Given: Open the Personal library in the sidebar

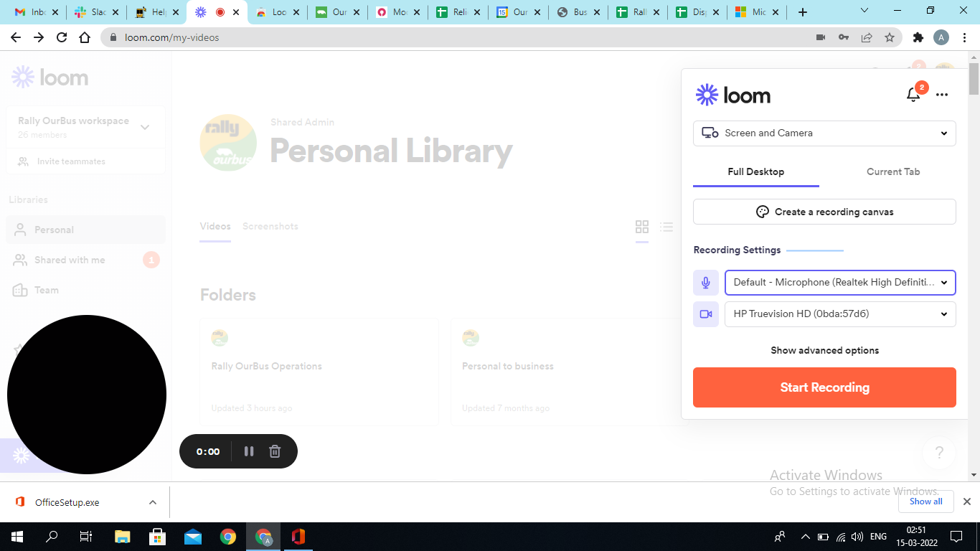Looking at the screenshot, I should pyautogui.click(x=85, y=230).
